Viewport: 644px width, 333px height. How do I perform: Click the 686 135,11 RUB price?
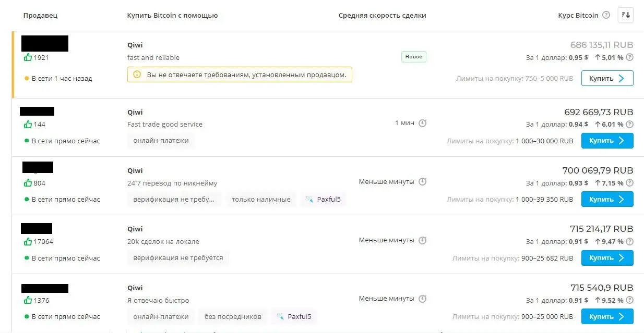coord(602,45)
